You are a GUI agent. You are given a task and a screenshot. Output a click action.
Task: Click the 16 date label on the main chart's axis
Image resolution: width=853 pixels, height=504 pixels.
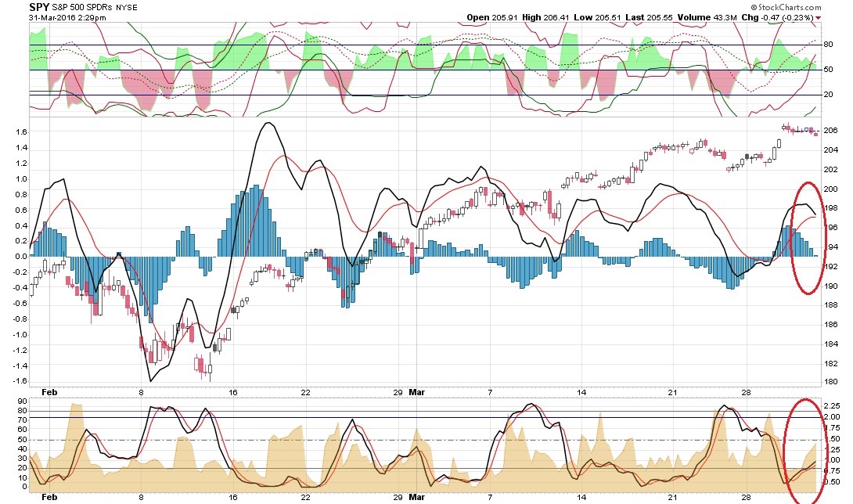[233, 392]
